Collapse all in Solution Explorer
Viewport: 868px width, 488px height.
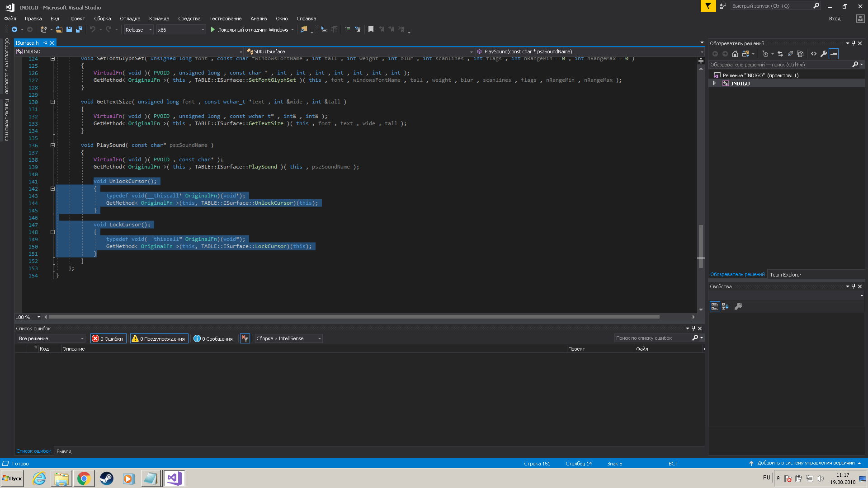pos(790,54)
